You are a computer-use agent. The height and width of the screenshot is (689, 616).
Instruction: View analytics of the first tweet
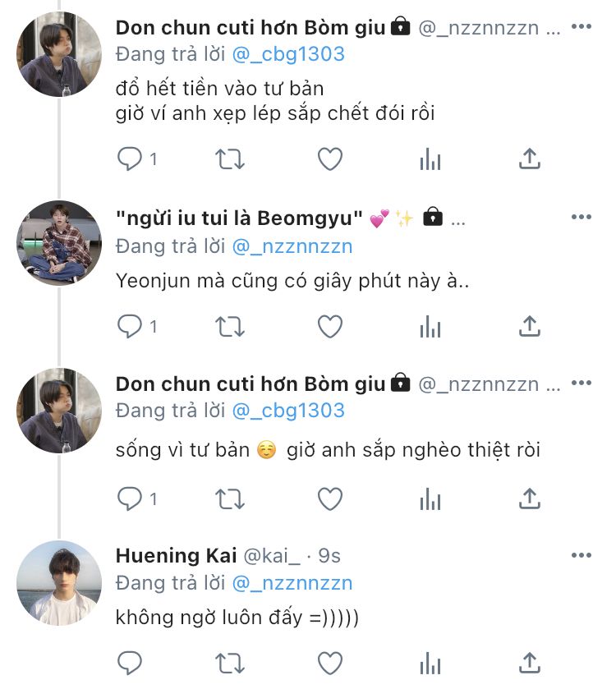(430, 158)
